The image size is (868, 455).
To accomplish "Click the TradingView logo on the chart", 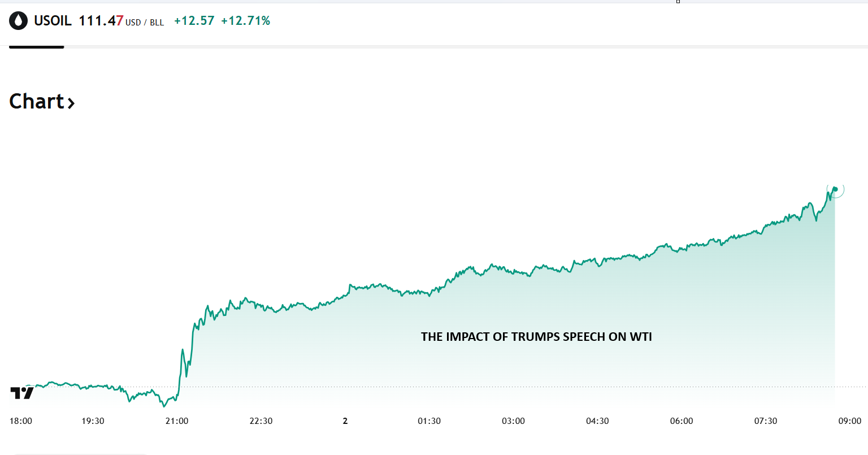I will (x=22, y=393).
